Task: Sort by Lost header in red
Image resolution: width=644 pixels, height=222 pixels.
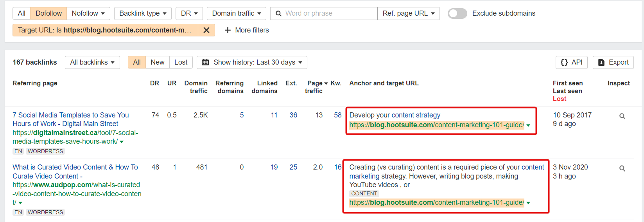Action: 560,99
